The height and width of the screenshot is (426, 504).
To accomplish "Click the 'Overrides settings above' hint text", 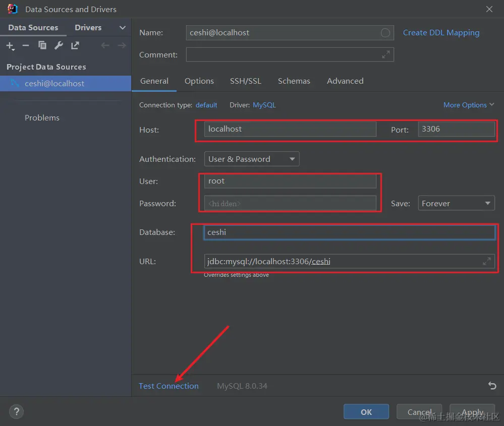I will [236, 275].
